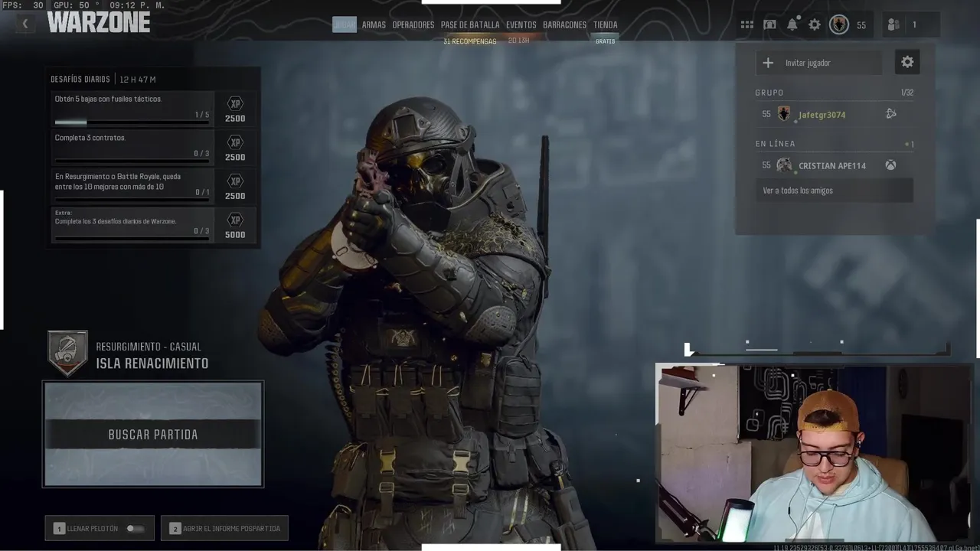Select friend row CRISTIAN APE114
Viewport: 980px width, 551px height.
(x=835, y=165)
